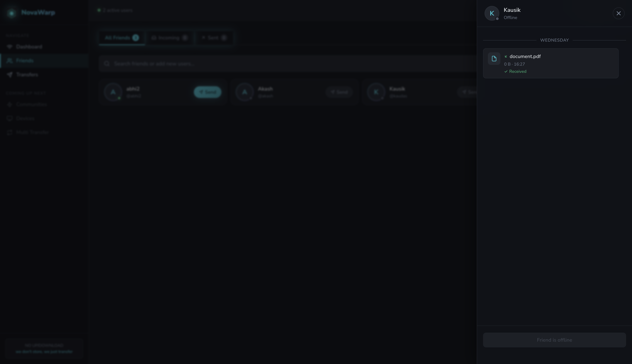
Task: Open the document.pdf transfer entry
Action: click(551, 63)
